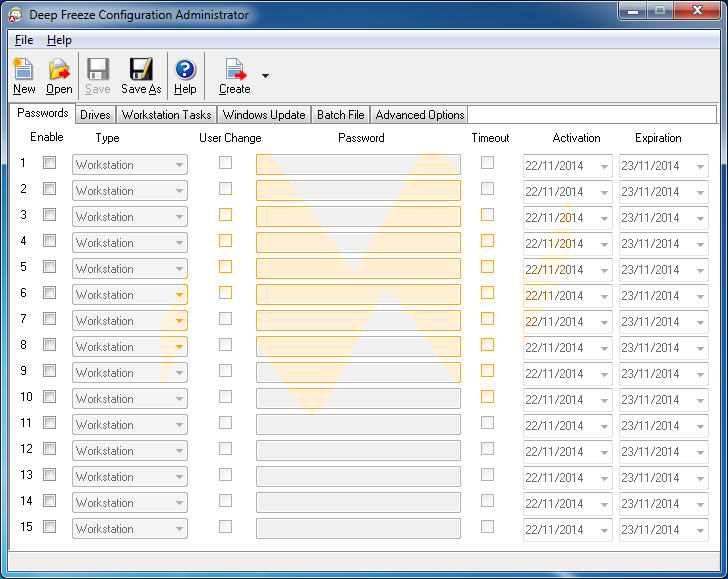Toggle User Change checkbox in row 14
The image size is (728, 579).
[x=226, y=501]
